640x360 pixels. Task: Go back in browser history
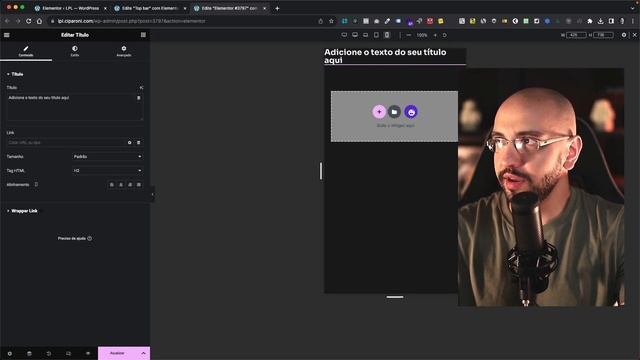(7, 21)
